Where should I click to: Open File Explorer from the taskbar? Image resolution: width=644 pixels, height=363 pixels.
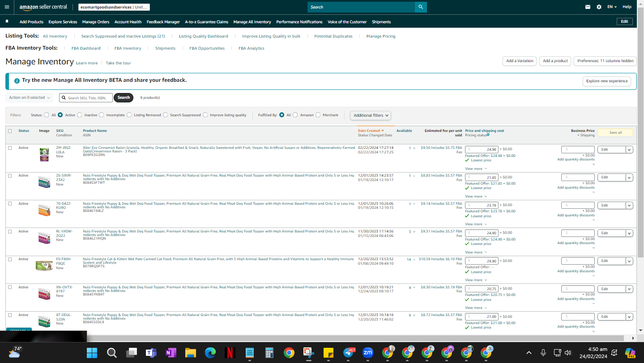tap(190, 353)
